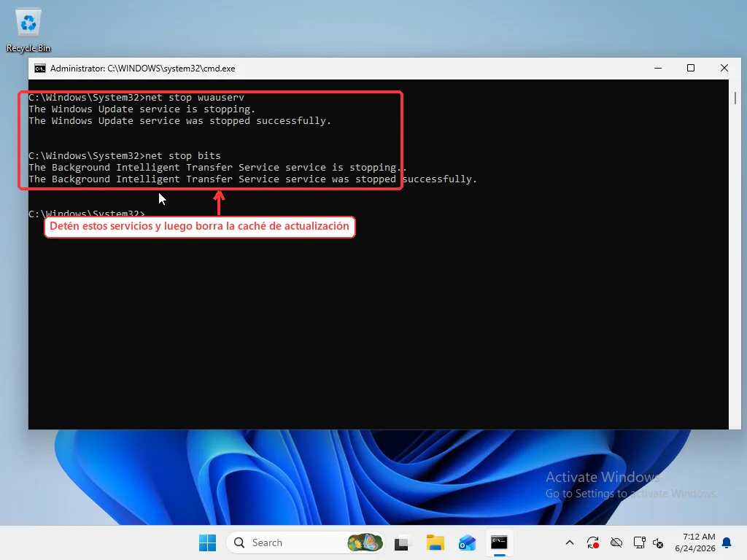This screenshot has height=560, width=747.
Task: Click the Windows Update tray icon
Action: [592, 542]
